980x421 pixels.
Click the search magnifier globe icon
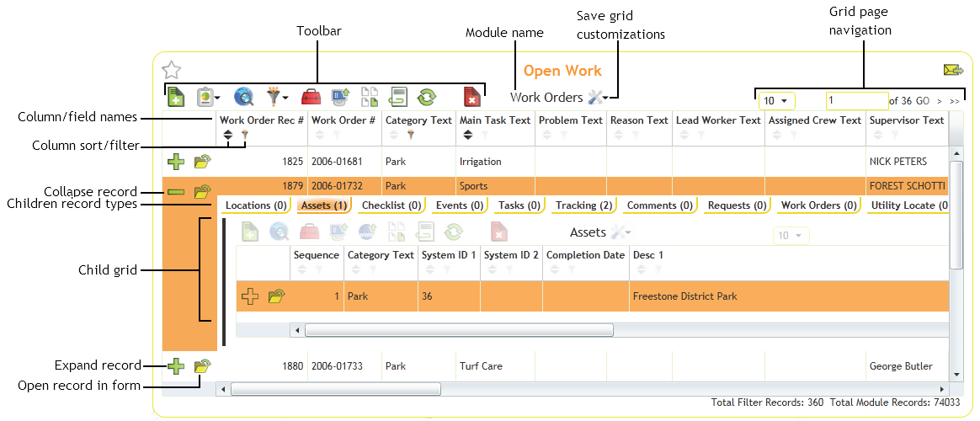[x=242, y=97]
